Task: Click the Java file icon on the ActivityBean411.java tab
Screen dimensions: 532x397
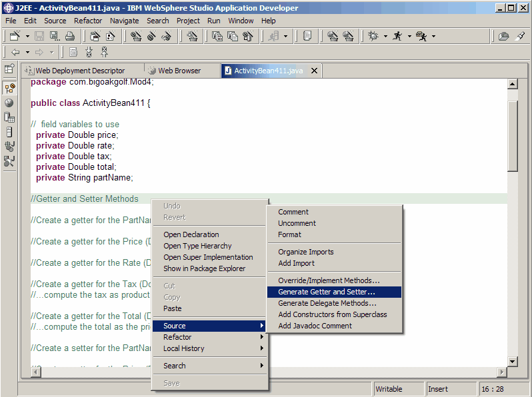Action: [x=229, y=71]
